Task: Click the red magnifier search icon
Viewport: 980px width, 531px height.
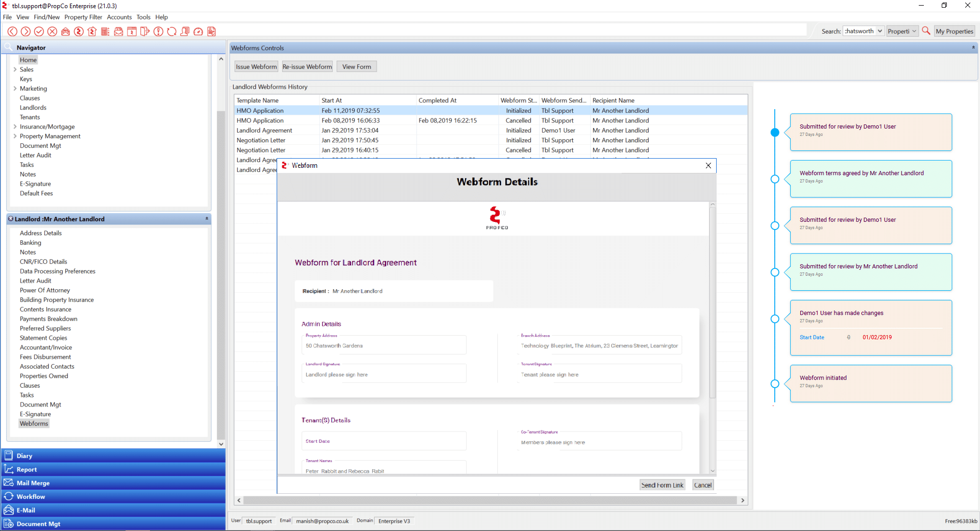Action: tap(926, 31)
